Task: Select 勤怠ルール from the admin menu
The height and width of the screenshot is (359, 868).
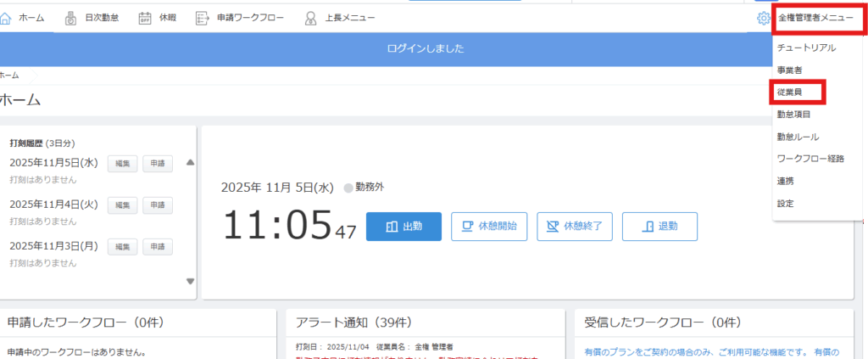Action: coord(798,137)
